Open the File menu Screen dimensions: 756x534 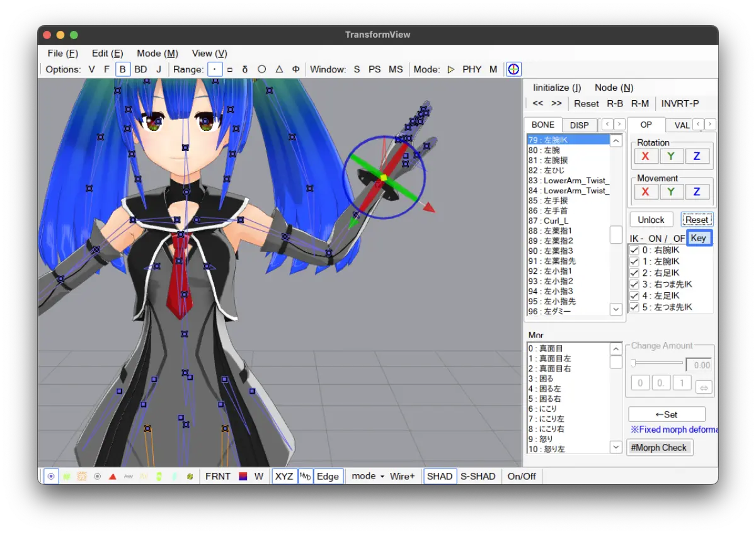(63, 54)
